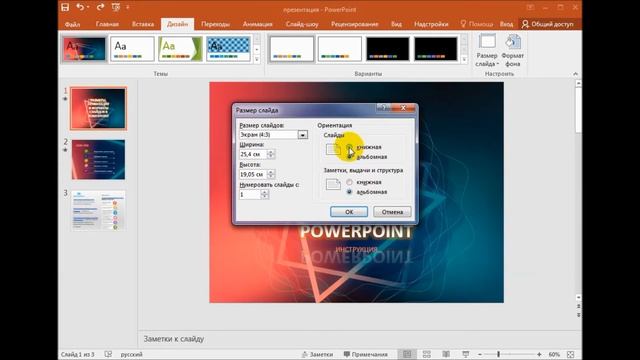Start Slide Show from status bar
Viewport: 640px width, 360px height.
coord(466,354)
